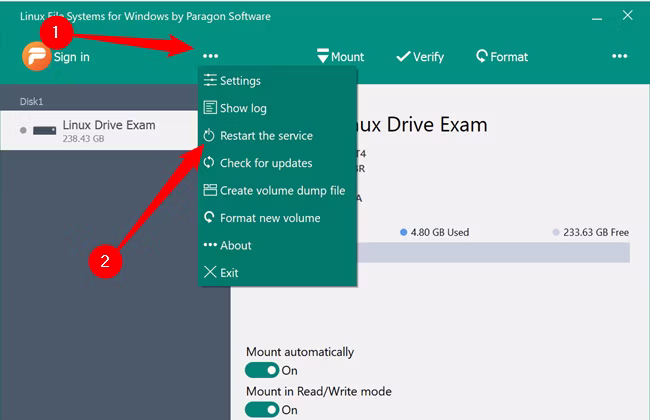650x420 pixels.
Task: Select Format new volume menu entry
Action: [277, 217]
